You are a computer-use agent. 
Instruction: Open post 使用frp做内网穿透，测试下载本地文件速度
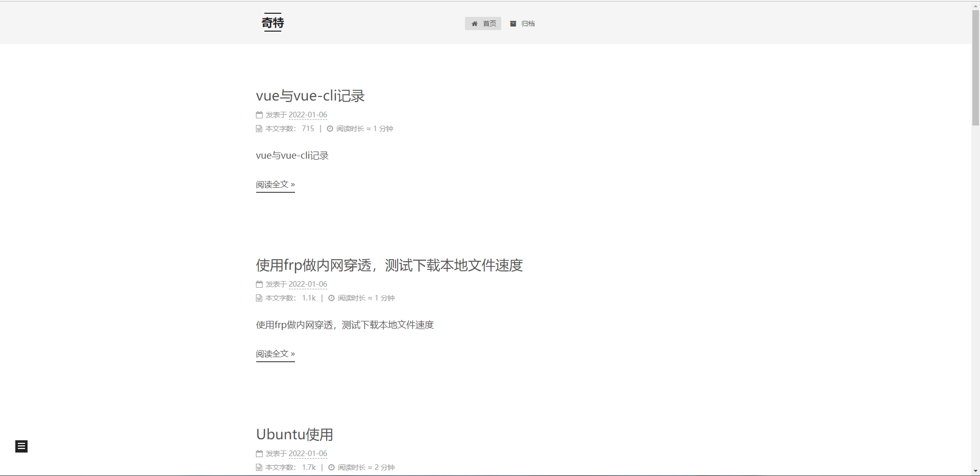pyautogui.click(x=389, y=265)
